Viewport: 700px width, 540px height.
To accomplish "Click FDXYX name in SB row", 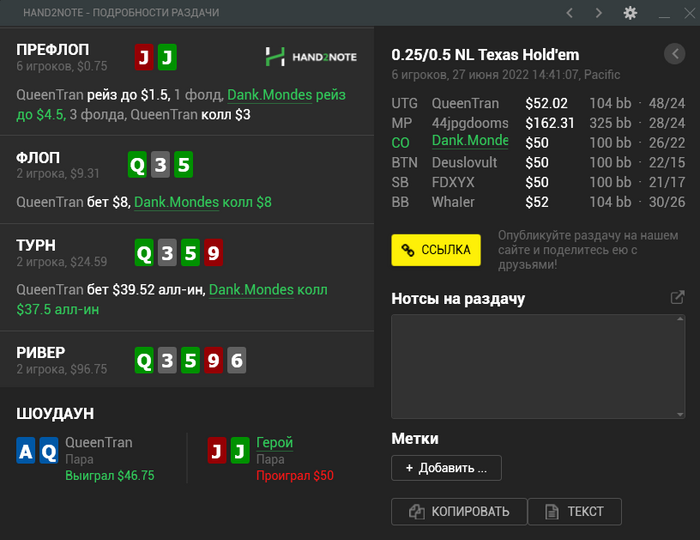I will pos(453,182).
